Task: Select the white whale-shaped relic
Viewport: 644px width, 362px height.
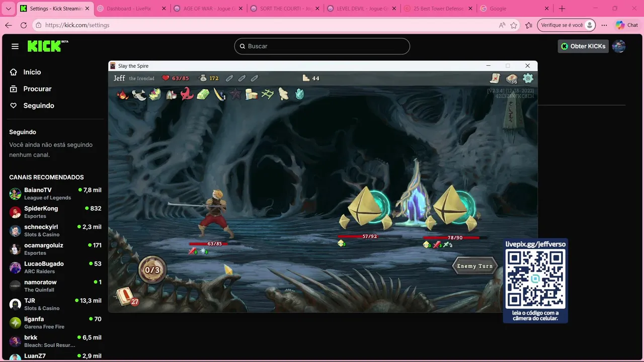Action: [x=139, y=94]
